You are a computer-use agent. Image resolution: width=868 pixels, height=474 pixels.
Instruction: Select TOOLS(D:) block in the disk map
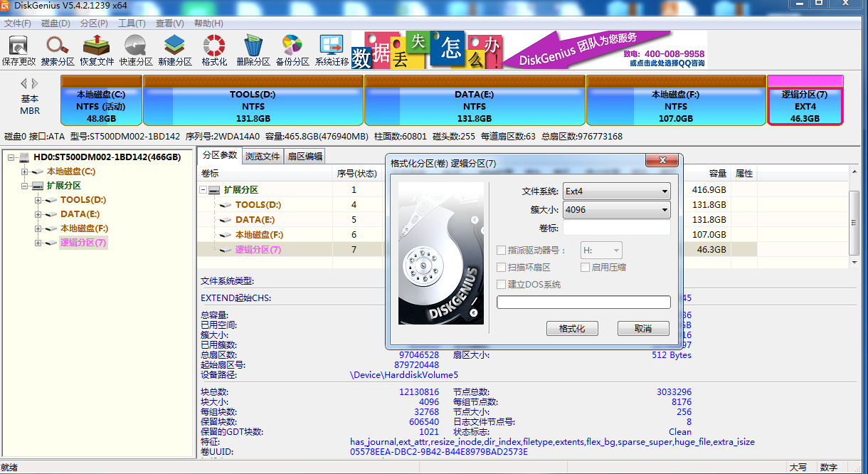pyautogui.click(x=253, y=100)
